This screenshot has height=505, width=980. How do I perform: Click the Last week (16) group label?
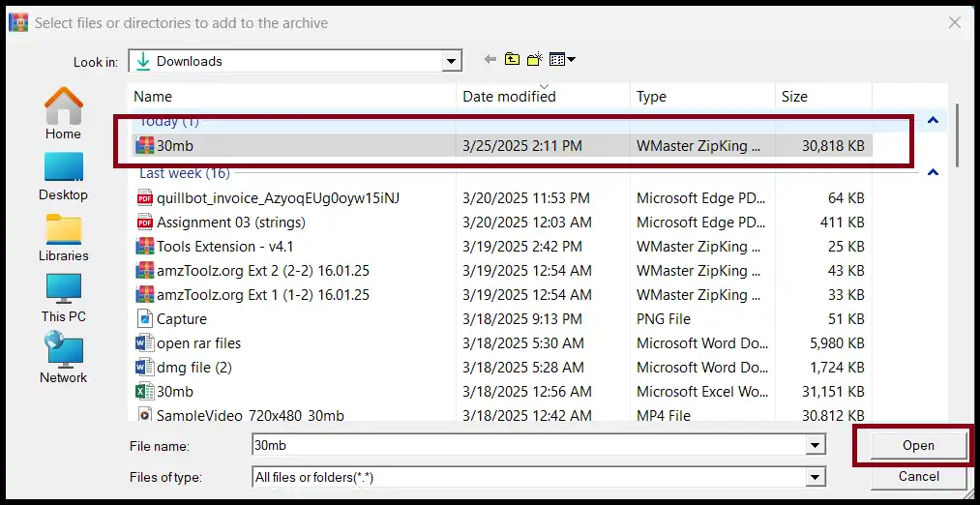pyautogui.click(x=185, y=172)
